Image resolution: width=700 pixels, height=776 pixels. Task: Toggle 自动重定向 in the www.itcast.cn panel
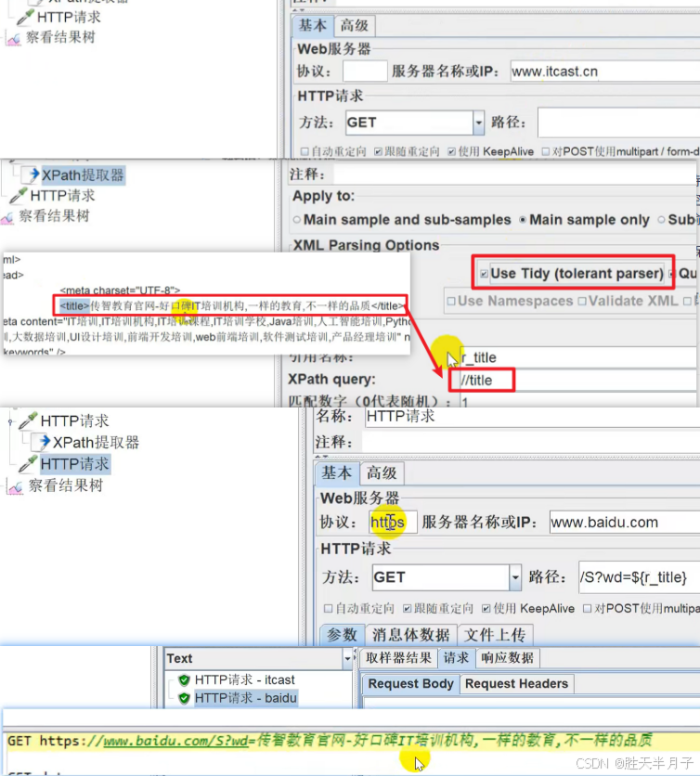[x=305, y=151]
